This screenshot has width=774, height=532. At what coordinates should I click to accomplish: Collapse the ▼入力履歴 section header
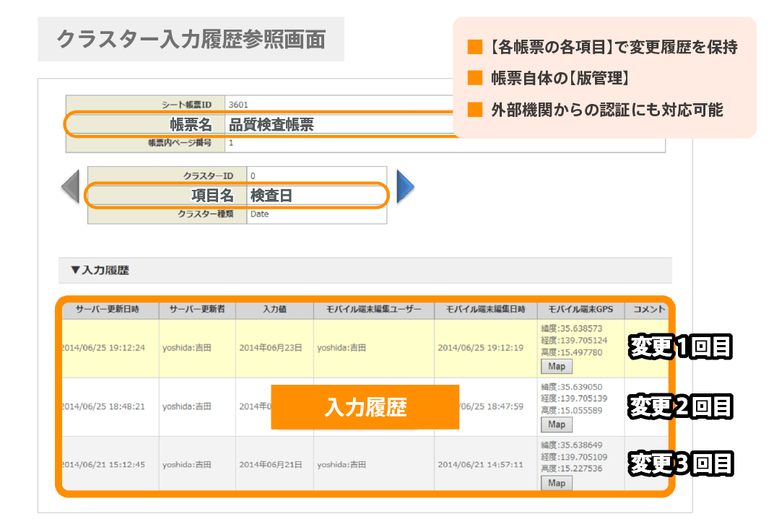tap(100, 270)
